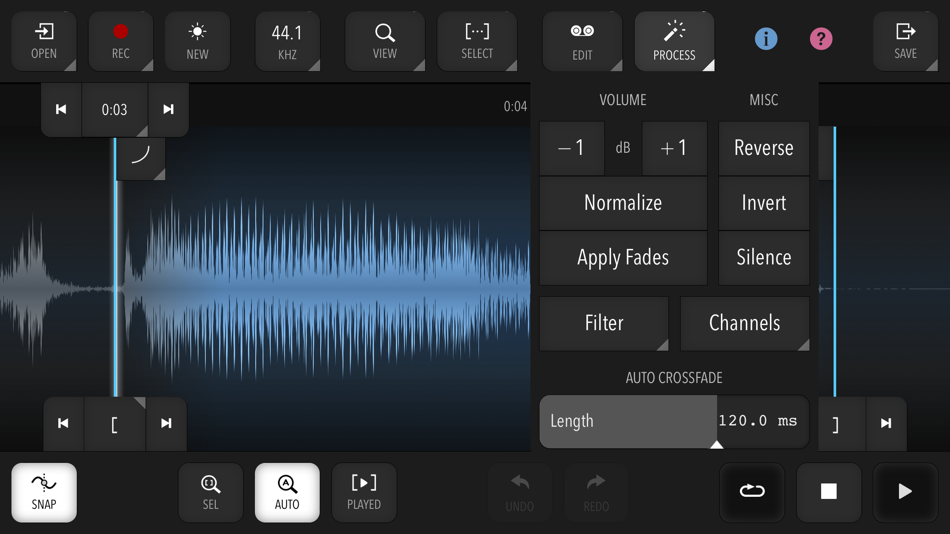Select the PLAYED region

[364, 493]
